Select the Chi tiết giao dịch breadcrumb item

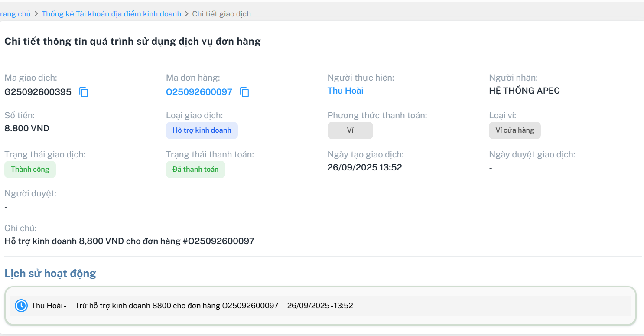coord(221,14)
